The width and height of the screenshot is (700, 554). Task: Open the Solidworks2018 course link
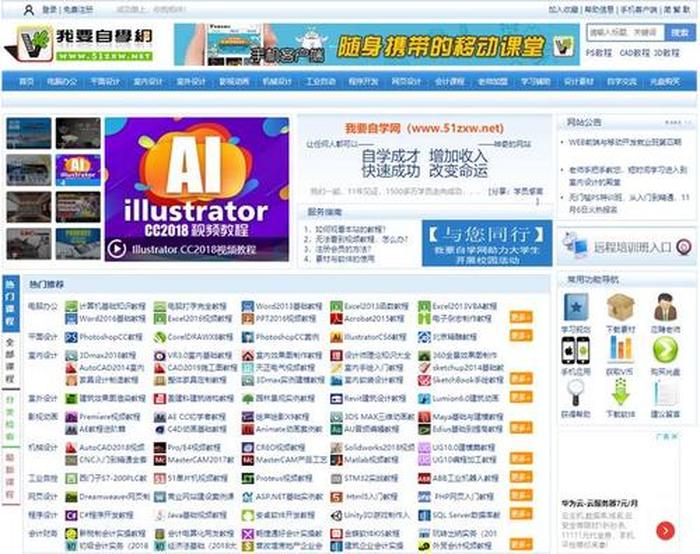[x=379, y=447]
